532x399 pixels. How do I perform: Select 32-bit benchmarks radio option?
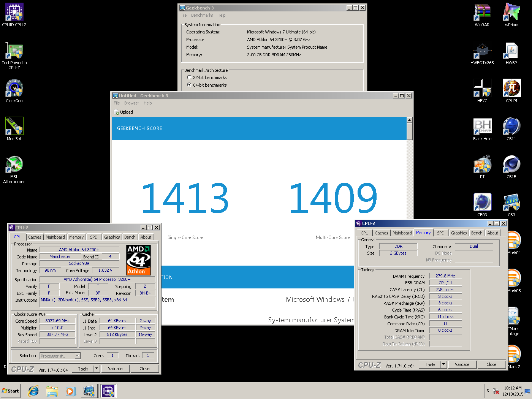pyautogui.click(x=189, y=78)
